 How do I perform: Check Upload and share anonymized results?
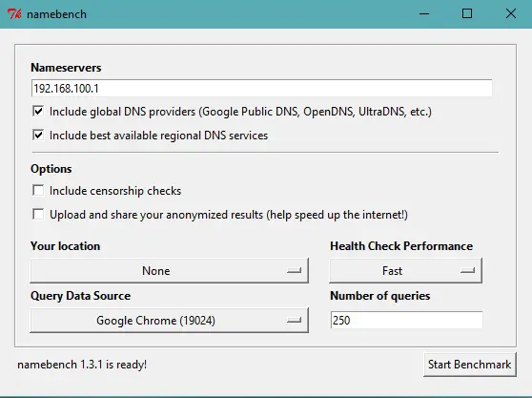pyautogui.click(x=38, y=214)
